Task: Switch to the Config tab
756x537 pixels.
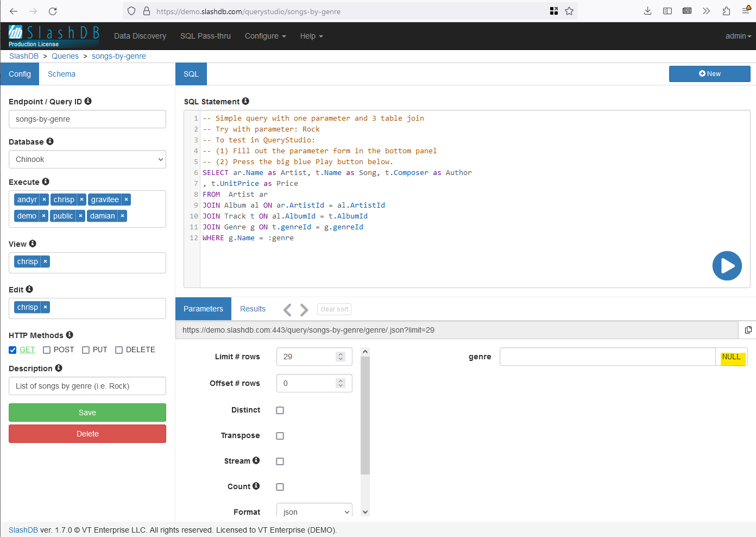Action: coord(20,74)
